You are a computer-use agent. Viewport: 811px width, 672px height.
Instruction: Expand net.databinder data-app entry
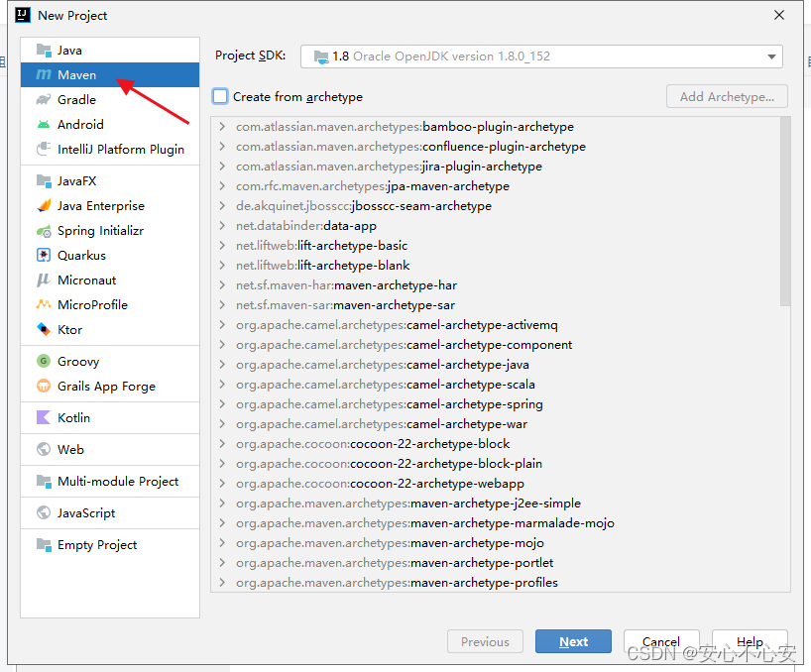point(222,226)
